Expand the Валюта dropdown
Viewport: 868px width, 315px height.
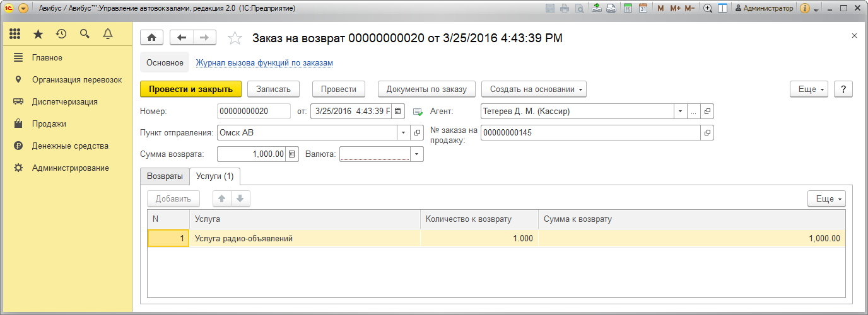[416, 154]
